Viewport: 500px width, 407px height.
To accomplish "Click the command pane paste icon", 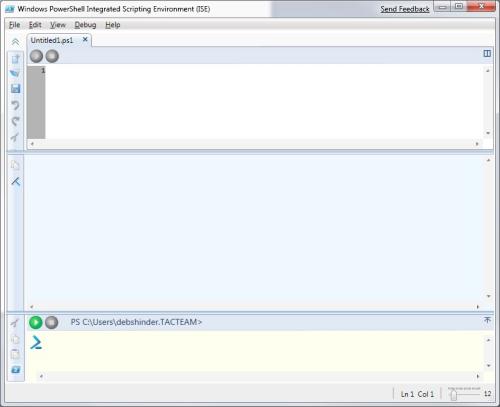I will 15,354.
